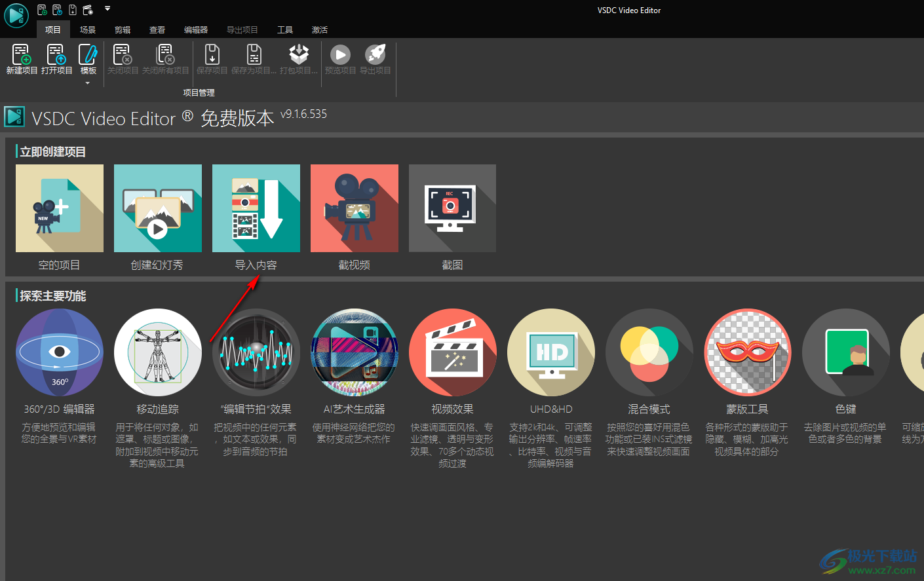Open the 混合模式 blend circles icon
Image resolution: width=924 pixels, height=581 pixels.
[649, 352]
